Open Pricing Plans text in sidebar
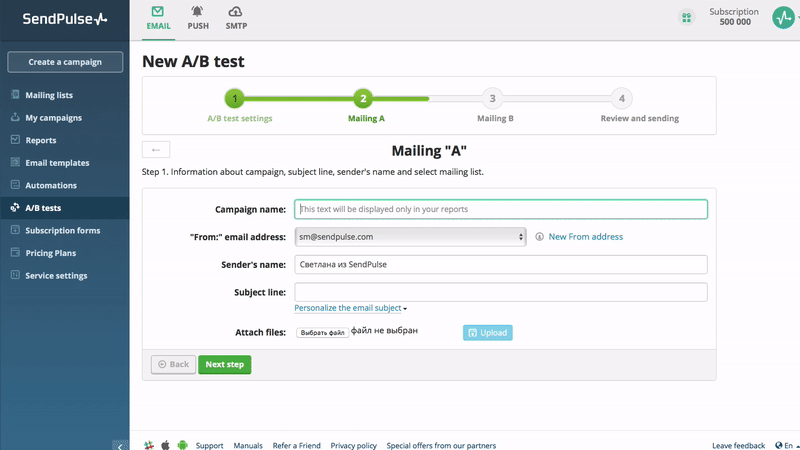This screenshot has width=800, height=450. [x=51, y=253]
